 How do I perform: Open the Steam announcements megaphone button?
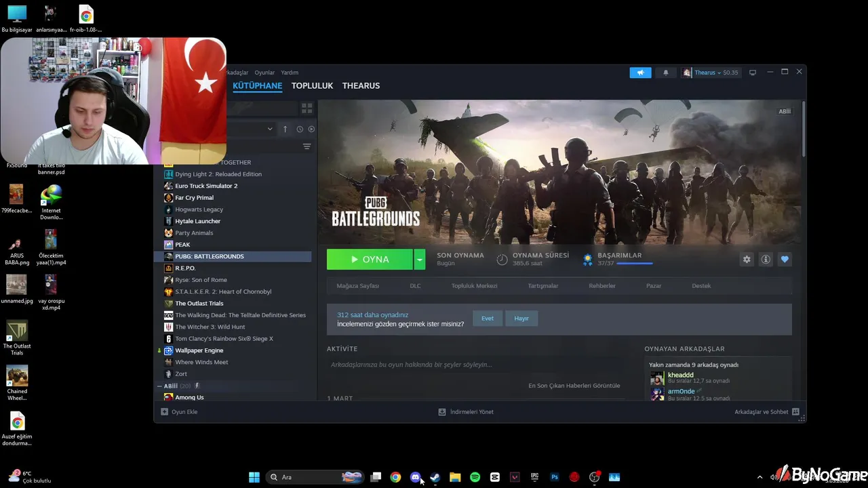[x=640, y=73]
